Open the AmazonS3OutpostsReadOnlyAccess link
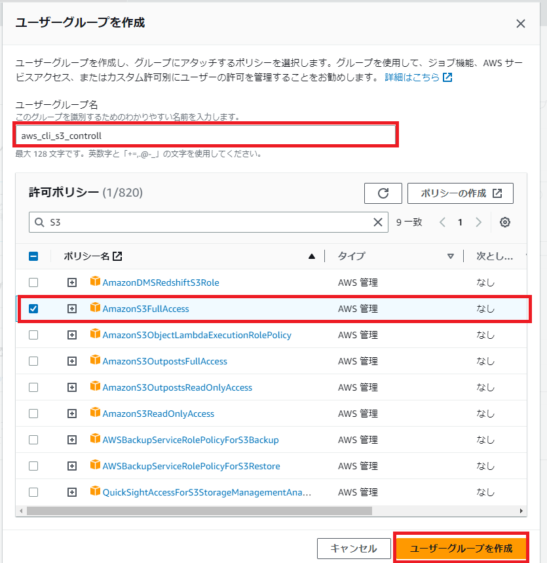Screen dimensions: 547x563 click(x=177, y=388)
